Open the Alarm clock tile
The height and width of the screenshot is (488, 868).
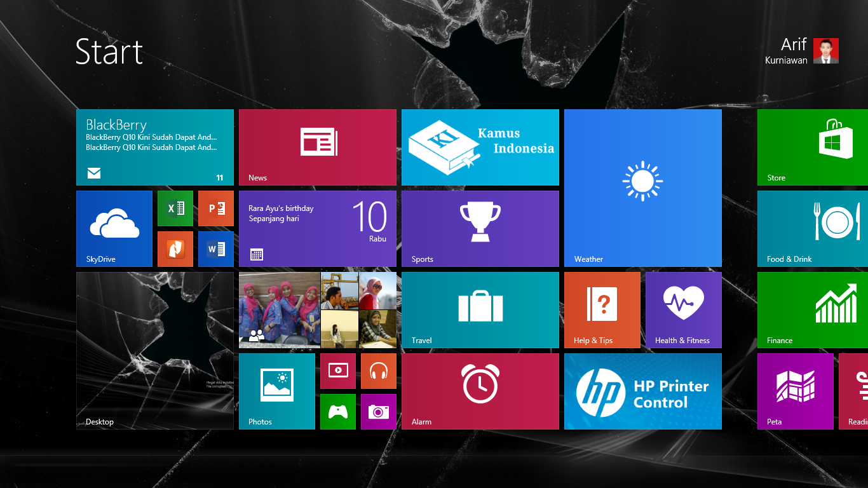coord(480,391)
